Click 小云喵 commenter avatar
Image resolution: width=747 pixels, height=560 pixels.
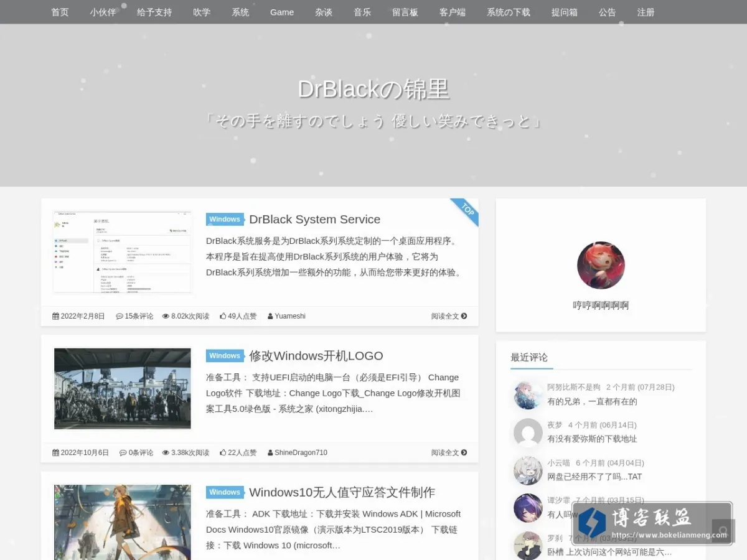[x=528, y=470]
